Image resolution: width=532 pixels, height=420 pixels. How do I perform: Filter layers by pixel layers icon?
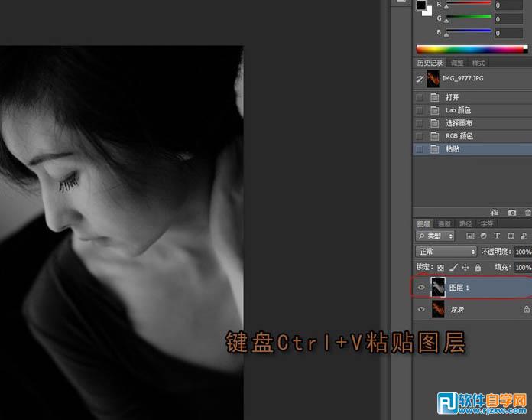coord(470,236)
